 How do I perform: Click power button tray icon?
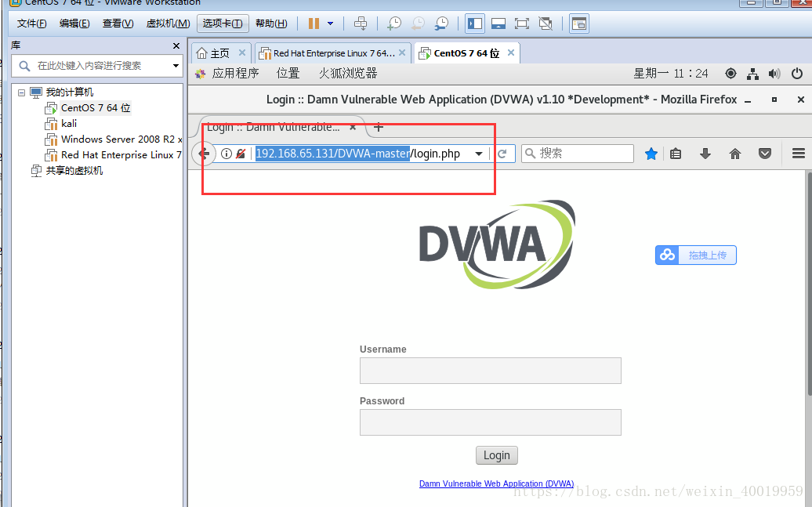[x=797, y=74]
